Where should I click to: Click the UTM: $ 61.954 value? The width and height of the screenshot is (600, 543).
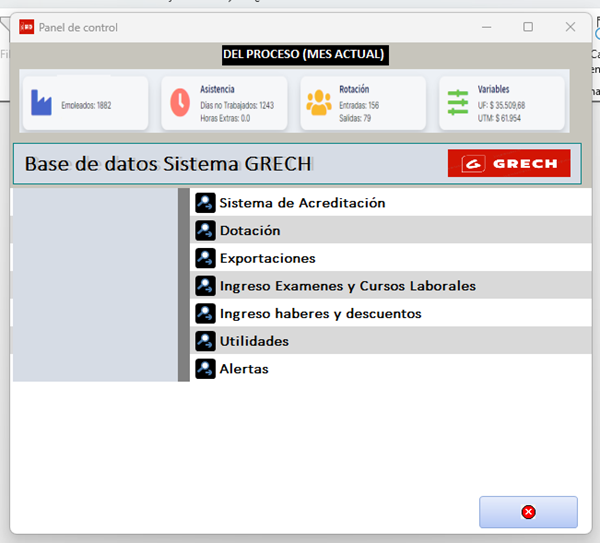(x=499, y=118)
